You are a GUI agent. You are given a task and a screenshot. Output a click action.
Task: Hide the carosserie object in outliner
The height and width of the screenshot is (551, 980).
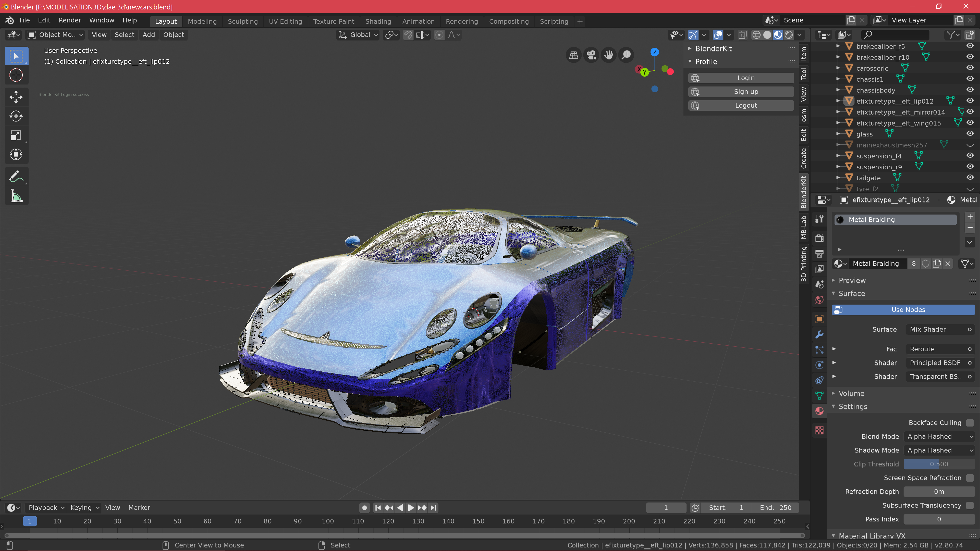pyautogui.click(x=970, y=68)
